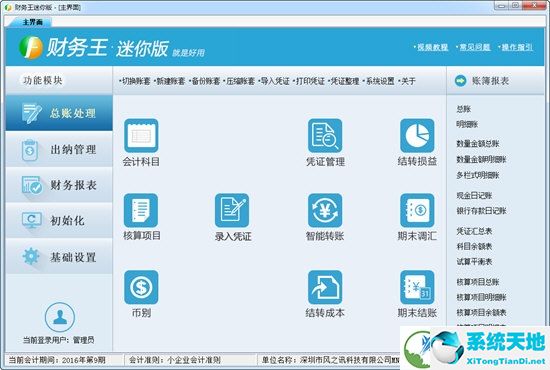
Task: Maximize the 财务王迷你版 window
Action: pos(515,6)
